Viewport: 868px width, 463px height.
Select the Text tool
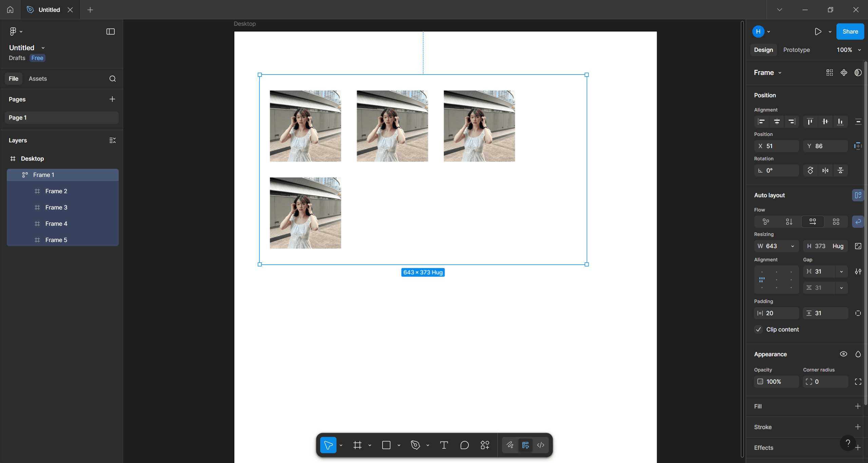(444, 445)
